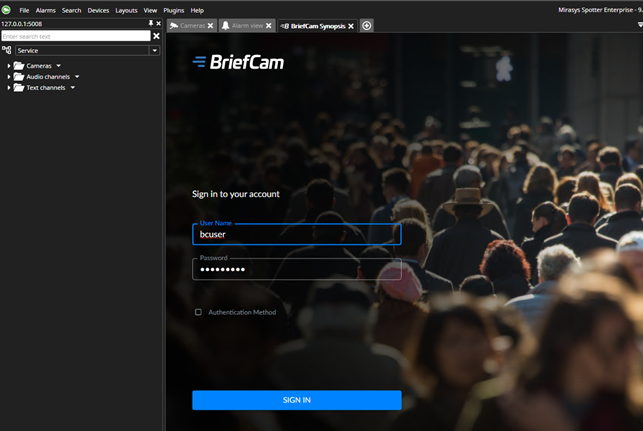Close the Alarm view tab
Screen dimensions: 643x431
click(x=269, y=26)
